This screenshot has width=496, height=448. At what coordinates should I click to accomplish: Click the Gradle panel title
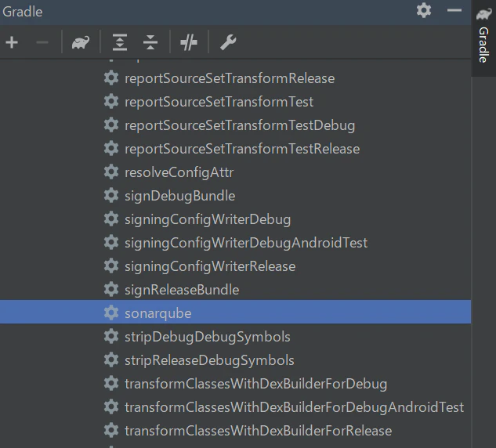(x=23, y=12)
